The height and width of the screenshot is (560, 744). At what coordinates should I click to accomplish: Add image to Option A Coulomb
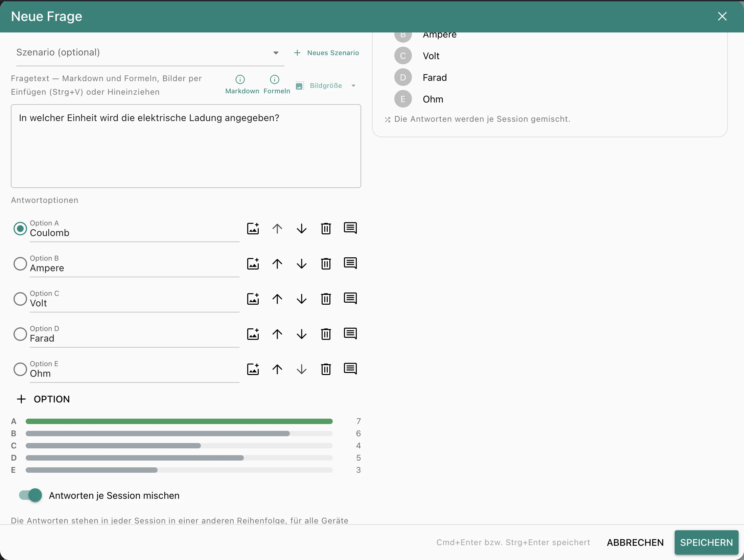[x=253, y=229]
